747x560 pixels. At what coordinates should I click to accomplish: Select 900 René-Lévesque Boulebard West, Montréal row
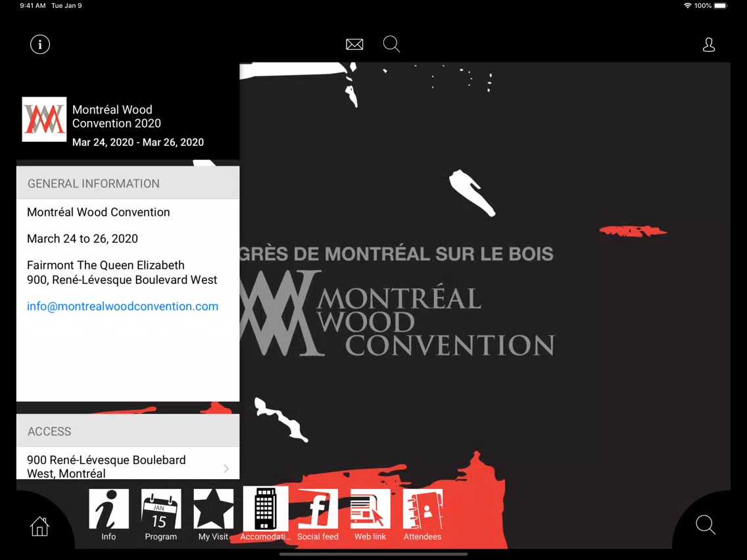click(128, 463)
